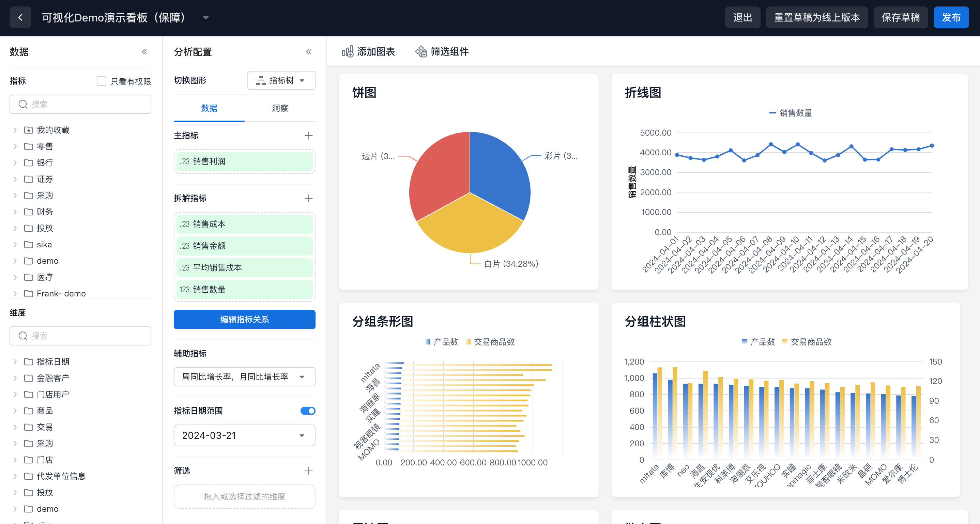Open the 指标树 chart type dropdown
Image resolution: width=980 pixels, height=524 pixels.
pos(281,80)
